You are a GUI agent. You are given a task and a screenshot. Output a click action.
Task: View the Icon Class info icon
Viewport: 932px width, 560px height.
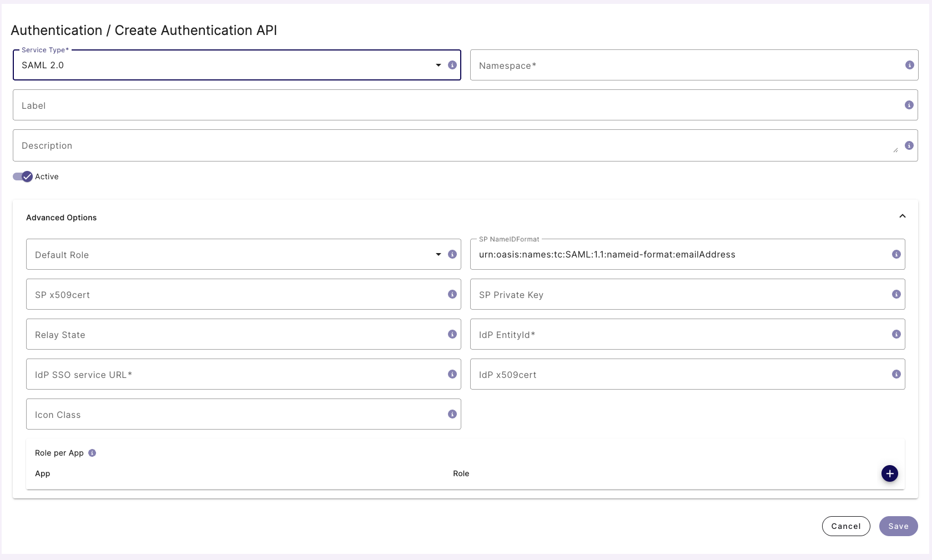pos(452,414)
